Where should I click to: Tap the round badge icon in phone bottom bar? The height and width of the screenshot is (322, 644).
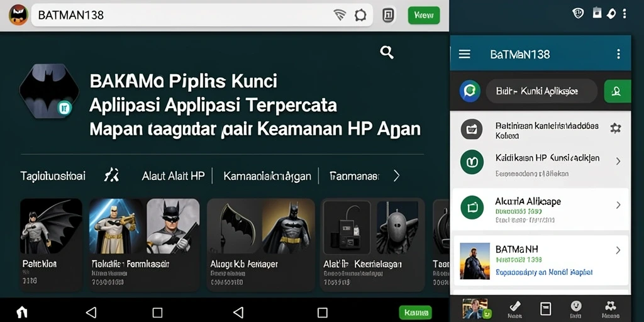click(x=577, y=309)
